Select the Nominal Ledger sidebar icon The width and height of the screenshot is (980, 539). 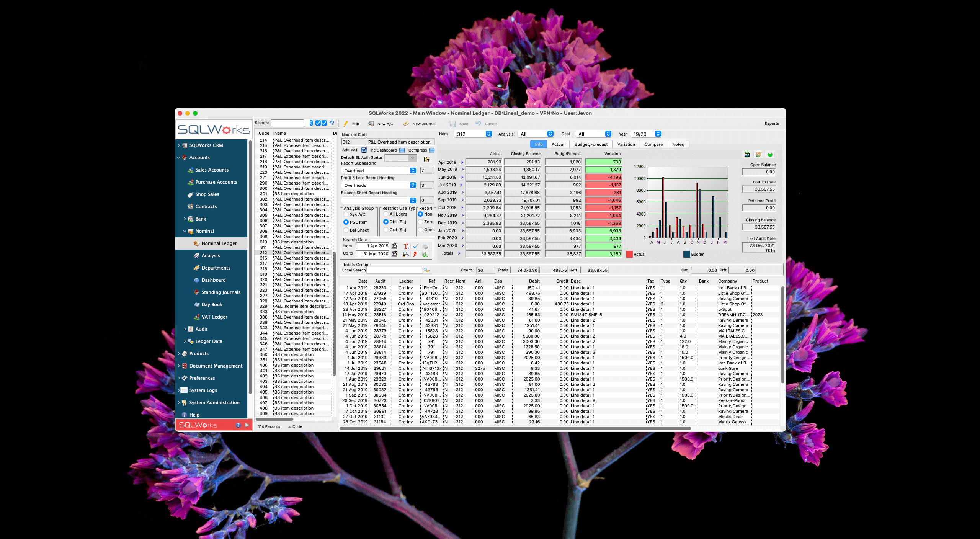[196, 243]
